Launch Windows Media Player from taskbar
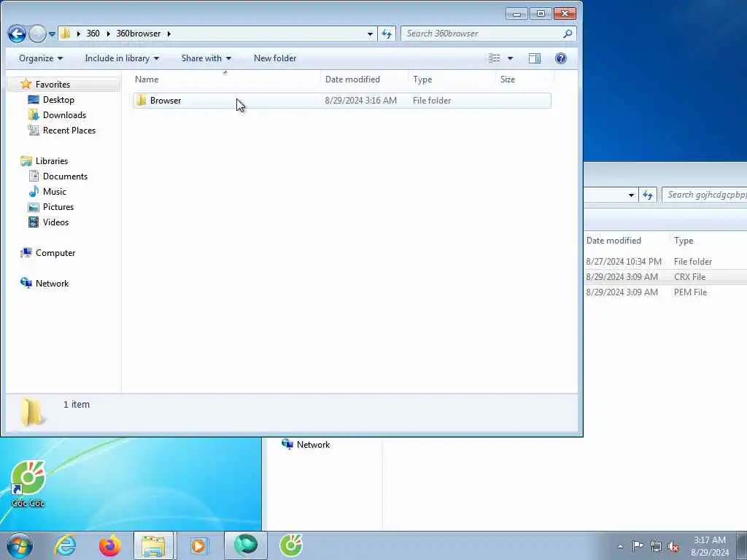747x560 pixels. click(x=198, y=545)
